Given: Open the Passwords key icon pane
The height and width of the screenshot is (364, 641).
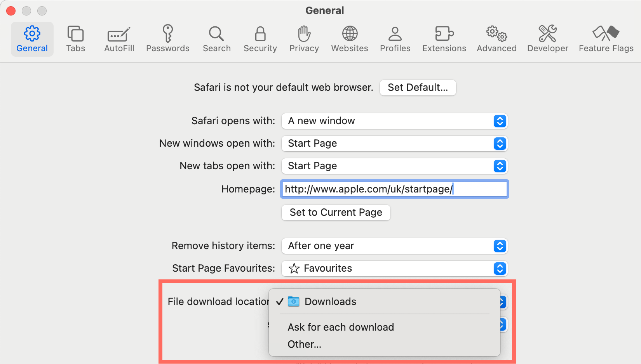Looking at the screenshot, I should point(167,39).
